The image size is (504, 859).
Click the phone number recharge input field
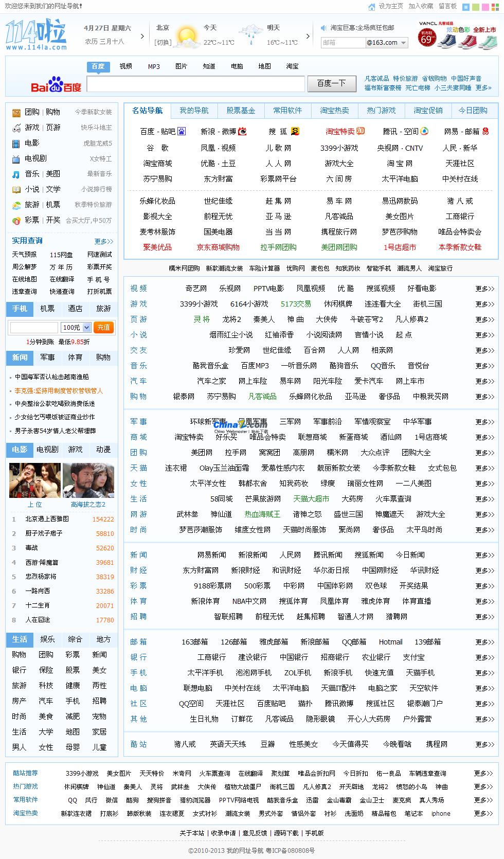pos(34,328)
